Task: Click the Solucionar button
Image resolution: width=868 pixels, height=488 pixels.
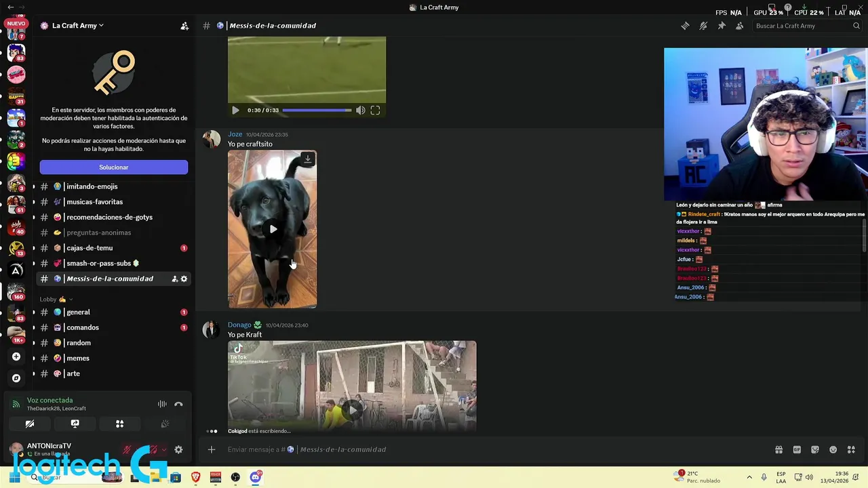Action: (x=114, y=167)
